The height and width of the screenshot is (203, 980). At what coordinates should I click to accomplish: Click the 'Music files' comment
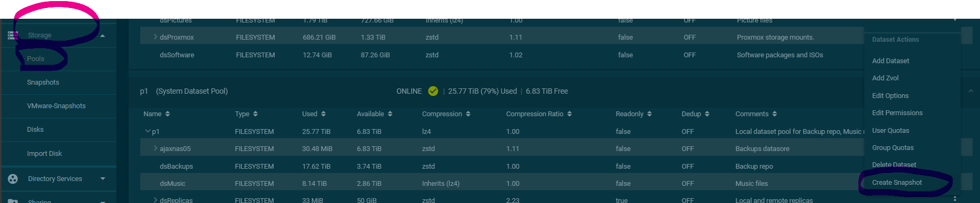751,184
